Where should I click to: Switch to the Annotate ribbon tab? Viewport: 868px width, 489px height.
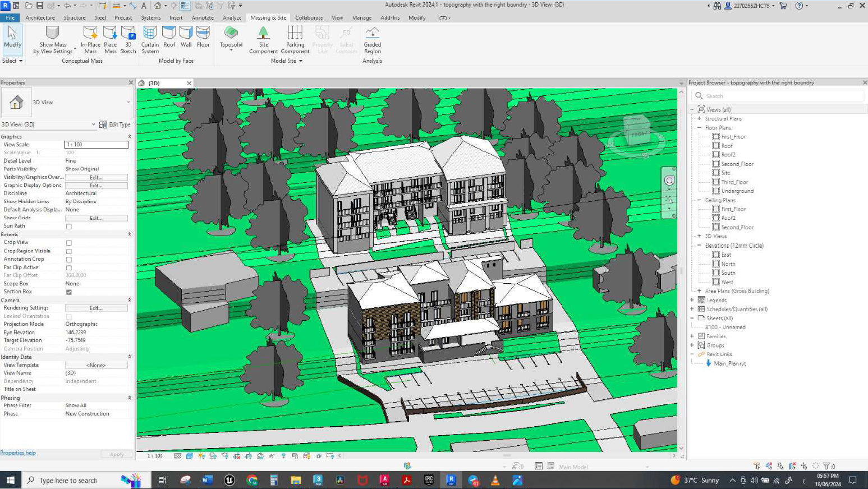point(203,17)
